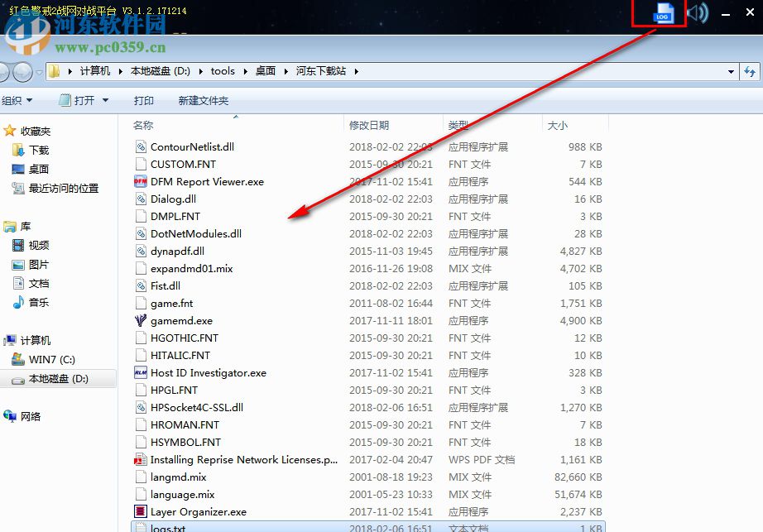Viewport: 763px width, 532px height.
Task: Open 图片 library in sidebar
Action: pyautogui.click(x=38, y=264)
